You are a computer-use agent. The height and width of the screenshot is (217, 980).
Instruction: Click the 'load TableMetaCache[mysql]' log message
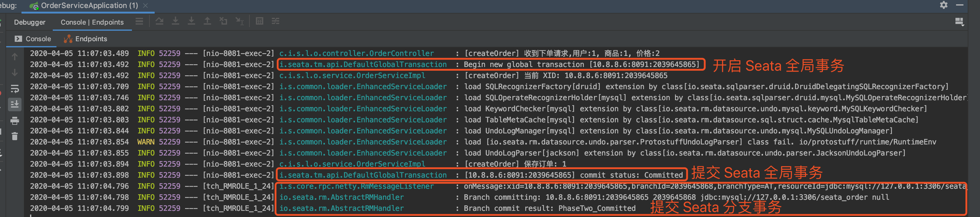(x=691, y=120)
